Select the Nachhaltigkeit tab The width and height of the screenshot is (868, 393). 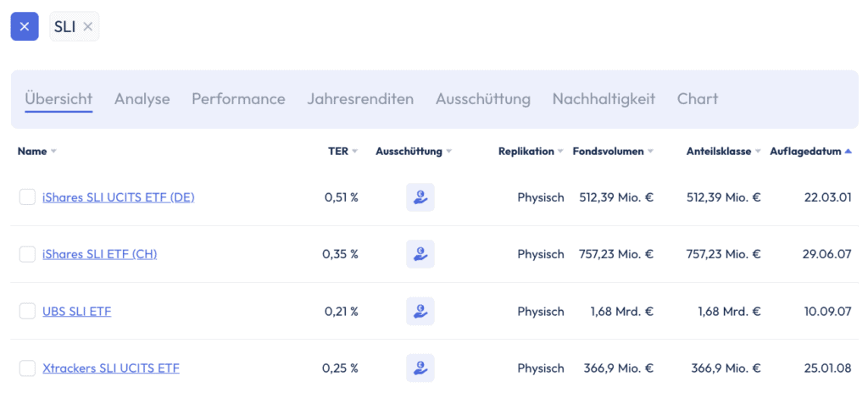point(604,99)
